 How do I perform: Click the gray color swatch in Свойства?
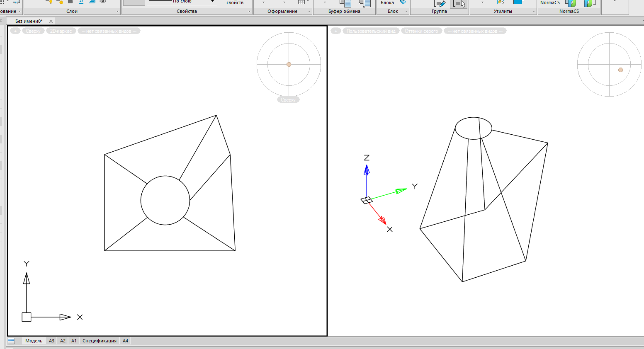click(134, 2)
